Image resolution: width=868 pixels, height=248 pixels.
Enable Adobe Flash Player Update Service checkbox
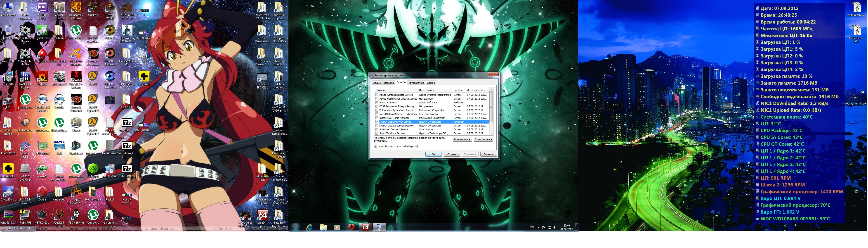tap(377, 98)
